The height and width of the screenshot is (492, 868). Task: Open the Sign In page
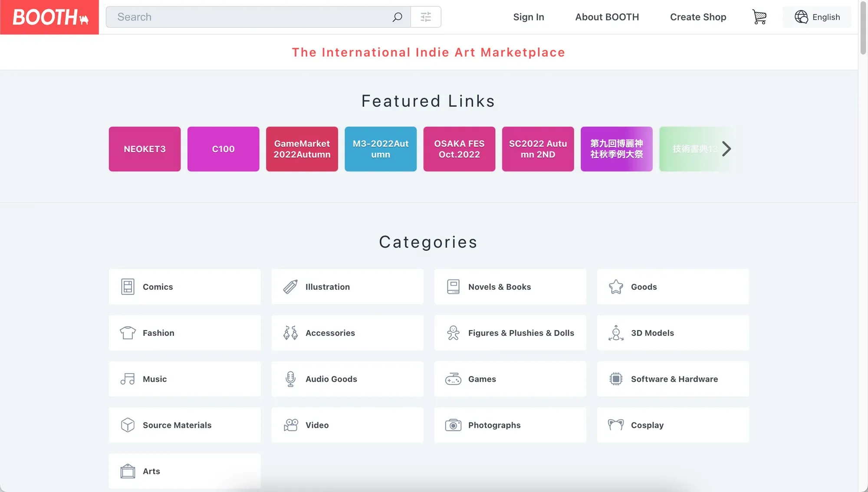[528, 17]
